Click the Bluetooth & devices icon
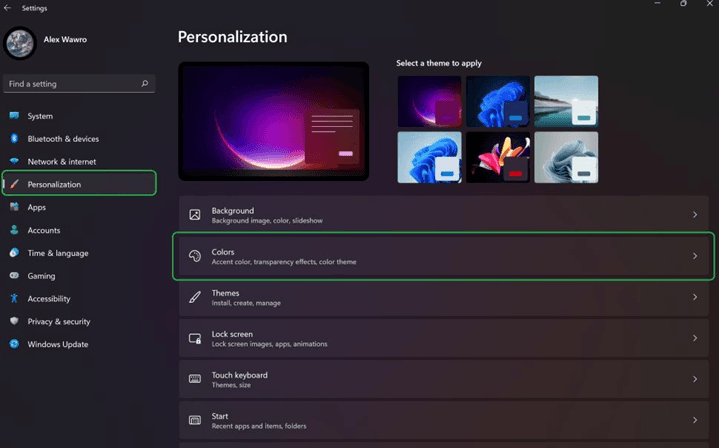The image size is (719, 448). click(14, 138)
